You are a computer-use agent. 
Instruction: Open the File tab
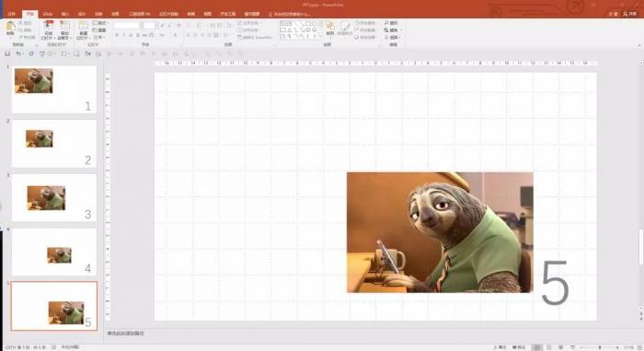coord(11,14)
